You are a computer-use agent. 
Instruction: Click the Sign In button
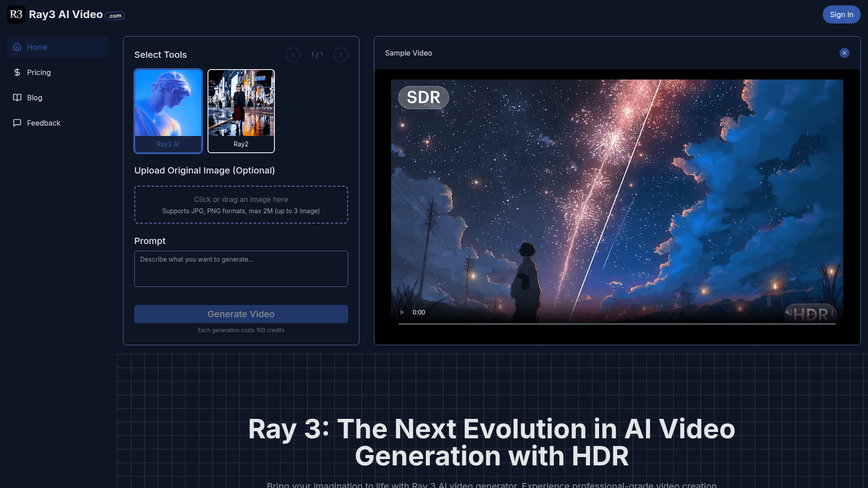click(x=841, y=14)
